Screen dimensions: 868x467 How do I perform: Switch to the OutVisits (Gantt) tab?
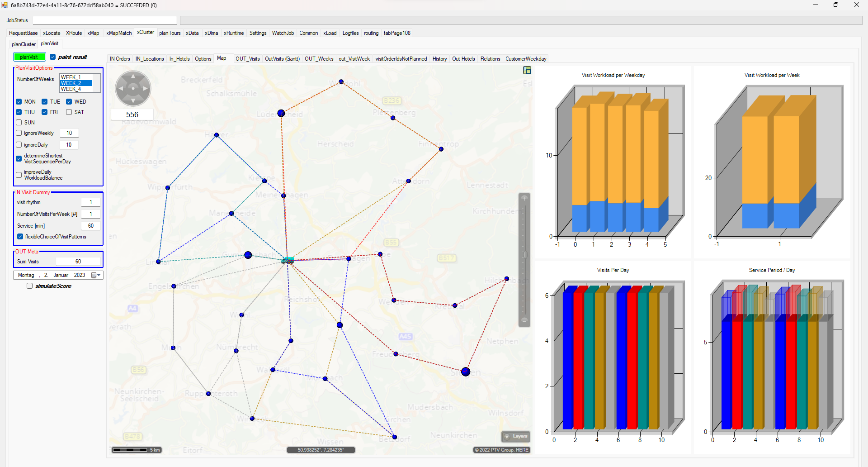pos(282,59)
